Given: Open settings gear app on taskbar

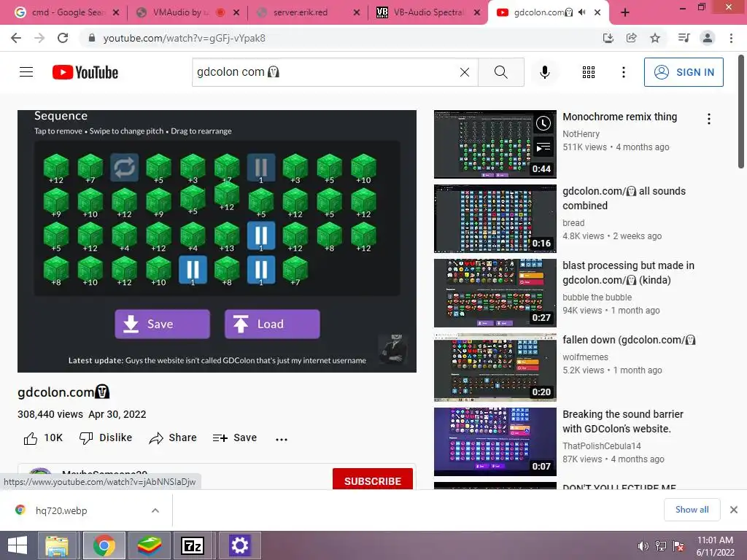Looking at the screenshot, I should pos(239,545).
